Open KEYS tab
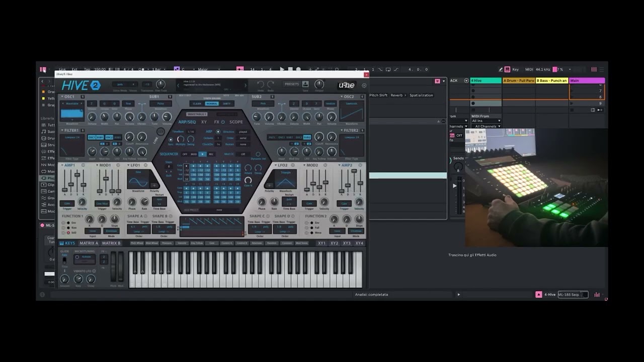 [x=67, y=243]
